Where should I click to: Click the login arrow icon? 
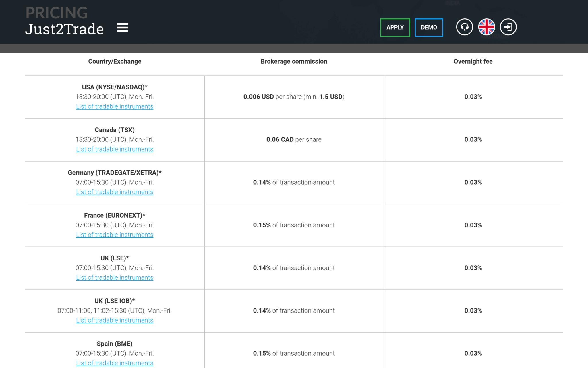(508, 27)
